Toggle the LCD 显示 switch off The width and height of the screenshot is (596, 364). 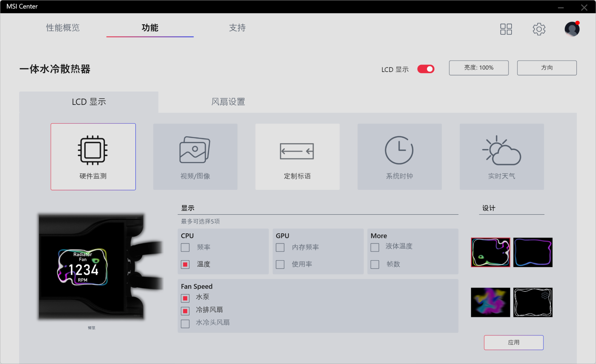pyautogui.click(x=426, y=69)
